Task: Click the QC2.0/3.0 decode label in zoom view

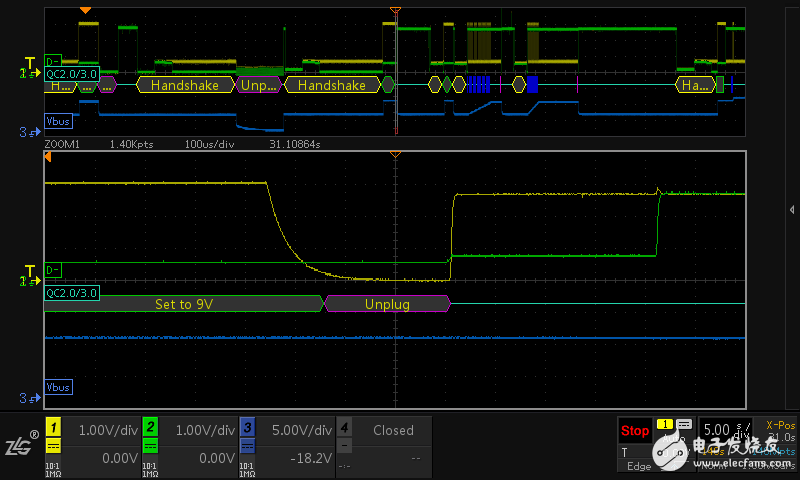Action: 70,292
